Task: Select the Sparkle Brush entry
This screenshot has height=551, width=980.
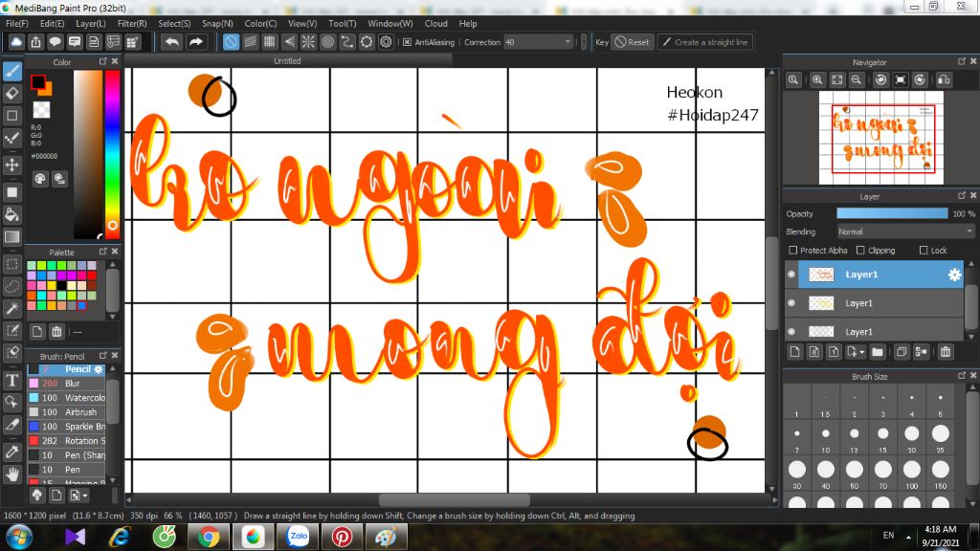Action: pyautogui.click(x=66, y=426)
